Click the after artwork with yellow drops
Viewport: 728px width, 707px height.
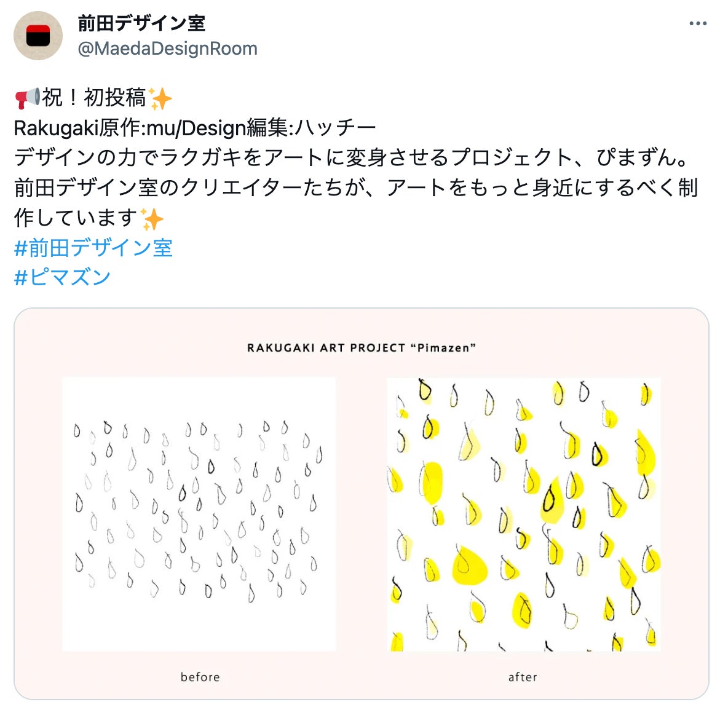(x=523, y=515)
